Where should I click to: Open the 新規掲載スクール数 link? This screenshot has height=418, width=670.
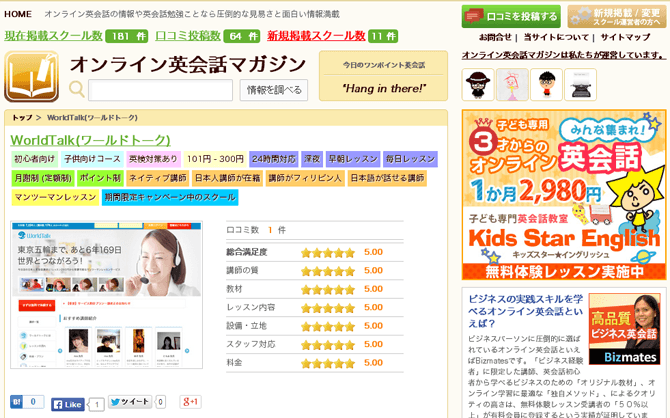coord(316,36)
